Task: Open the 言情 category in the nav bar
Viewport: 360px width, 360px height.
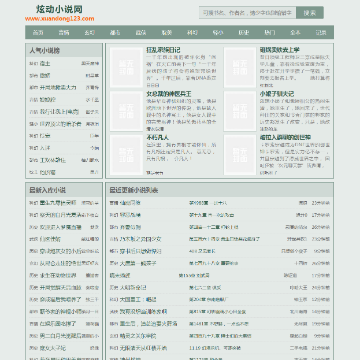Action: (x=64, y=33)
